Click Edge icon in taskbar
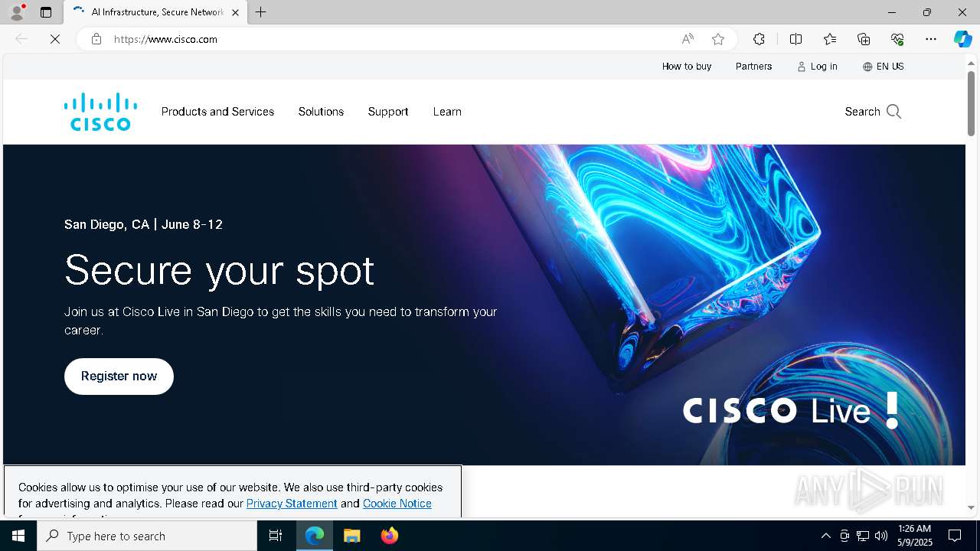 (x=315, y=536)
